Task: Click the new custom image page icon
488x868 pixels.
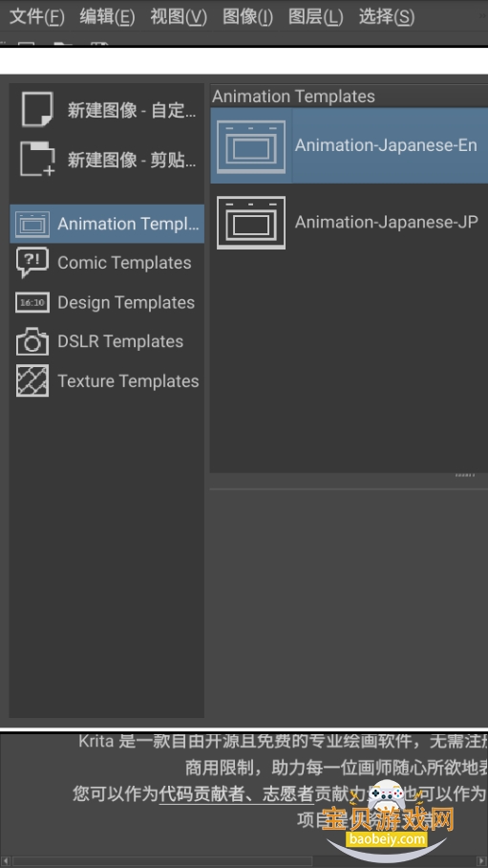Action: click(37, 109)
